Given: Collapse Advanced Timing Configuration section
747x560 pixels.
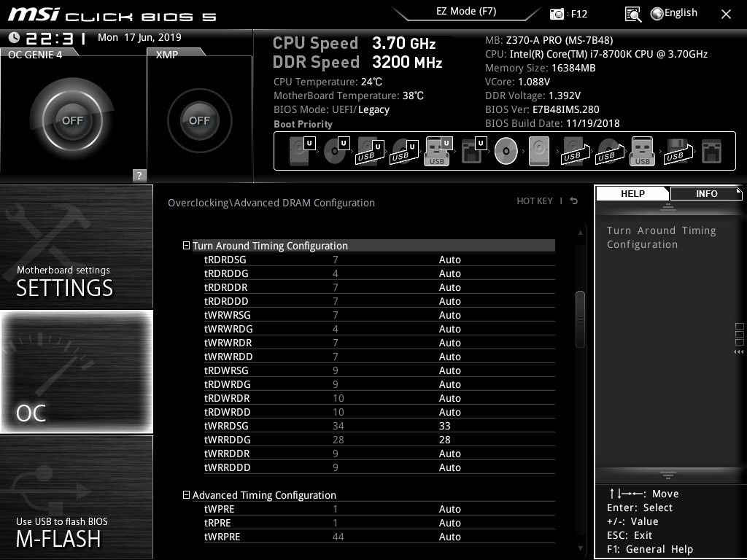Looking at the screenshot, I should coord(186,495).
